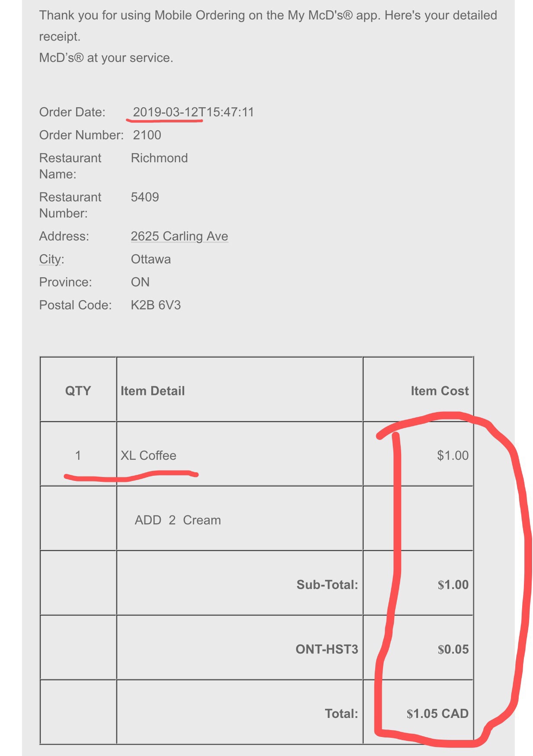Click the Item Cost column header

click(440, 391)
